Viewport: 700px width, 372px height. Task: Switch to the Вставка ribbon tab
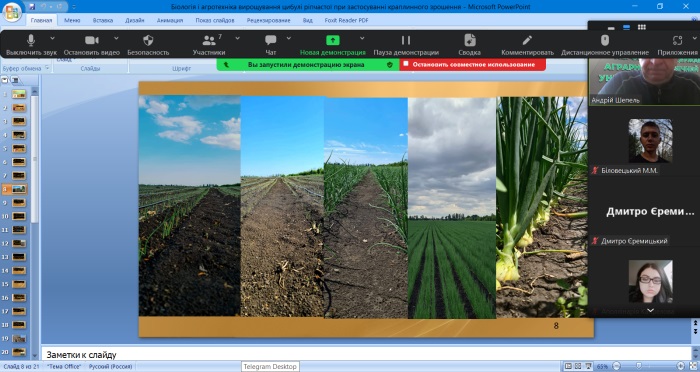point(103,21)
